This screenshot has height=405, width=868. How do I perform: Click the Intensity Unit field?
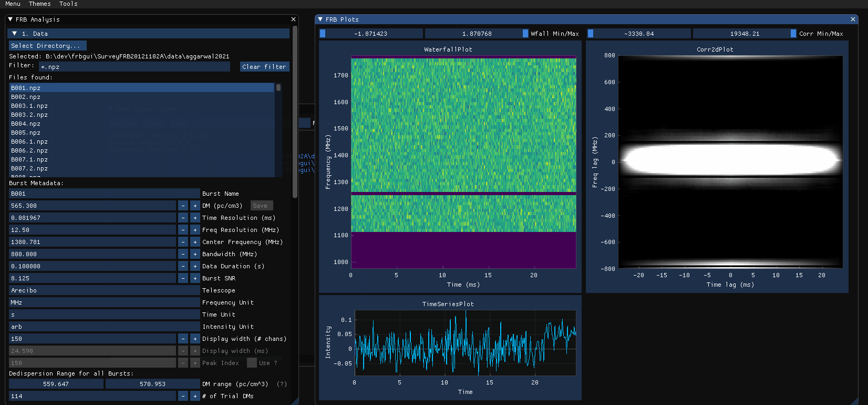pos(104,327)
